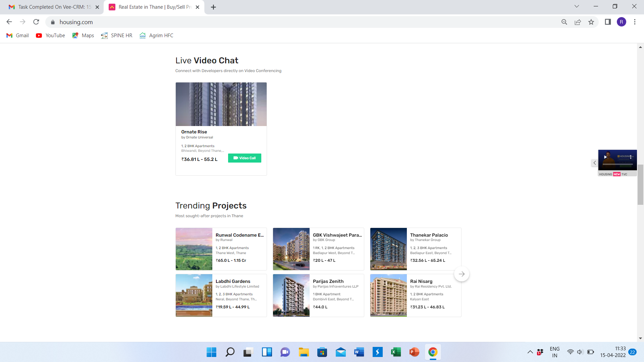Select the Real Estate in Thane tab
The width and height of the screenshot is (644, 362).
(154, 7)
